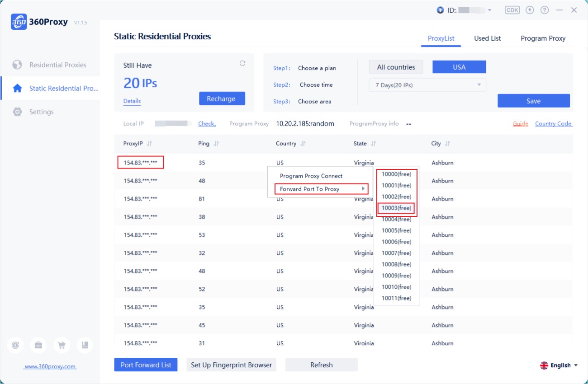588x384 pixels.
Task: Sort by Country column arrows
Action: click(303, 144)
